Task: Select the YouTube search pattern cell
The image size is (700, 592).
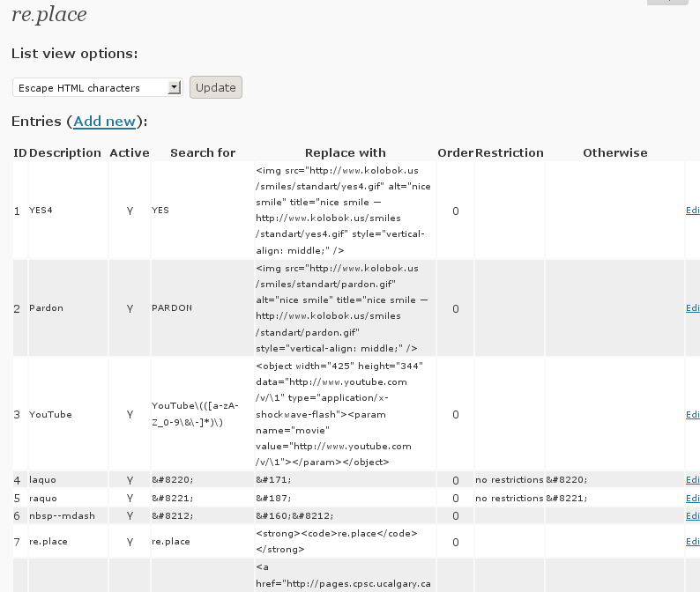Action: 199,414
